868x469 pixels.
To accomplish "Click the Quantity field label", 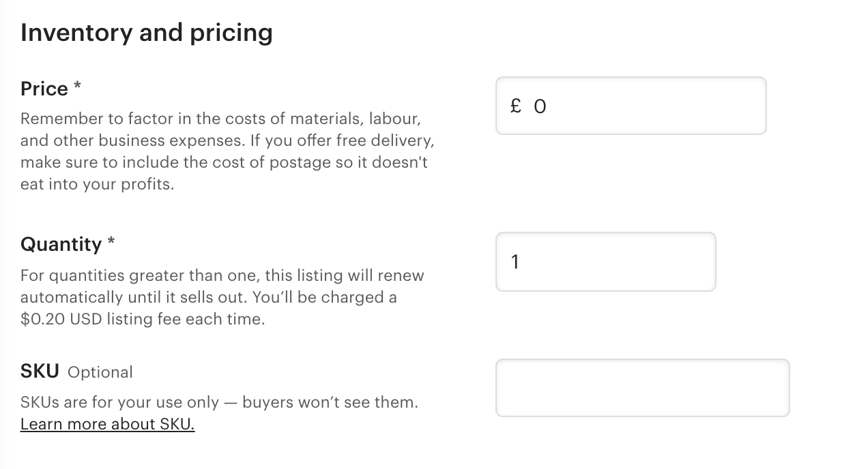I will coord(61,244).
